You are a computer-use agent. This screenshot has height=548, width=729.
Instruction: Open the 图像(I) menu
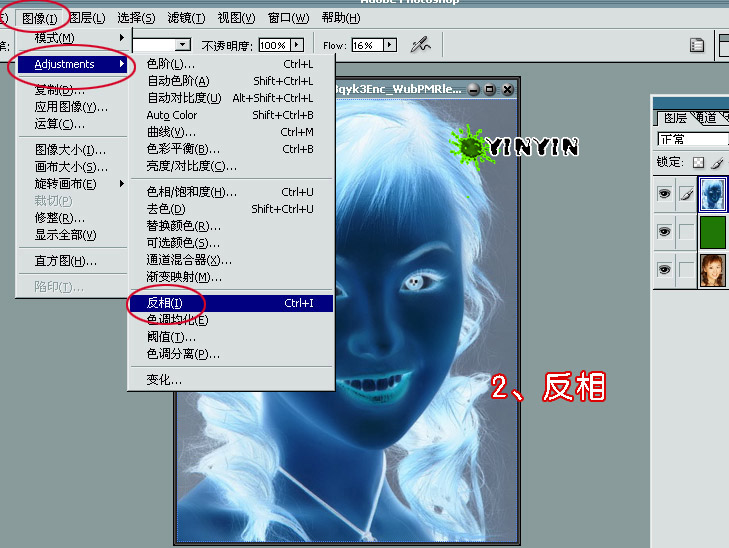point(40,19)
